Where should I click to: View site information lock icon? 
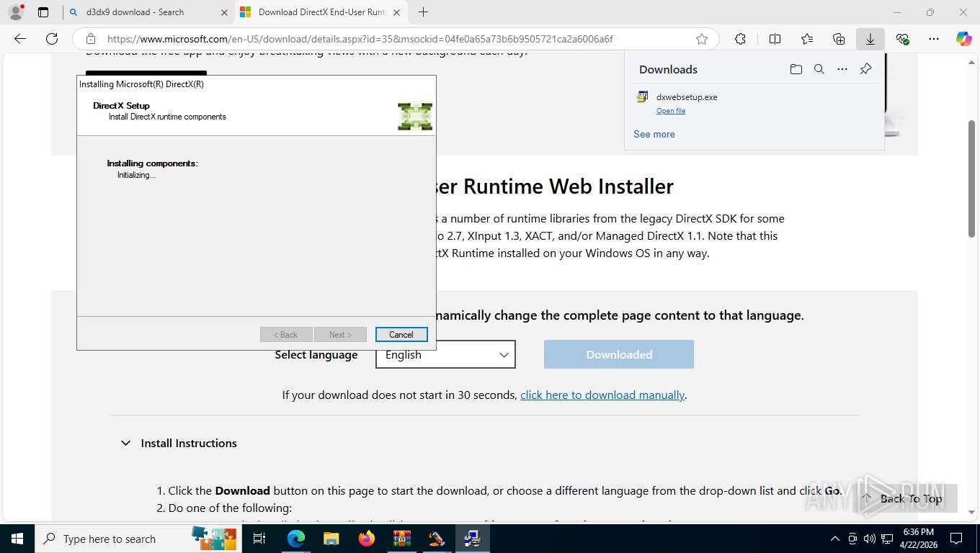[x=91, y=39]
